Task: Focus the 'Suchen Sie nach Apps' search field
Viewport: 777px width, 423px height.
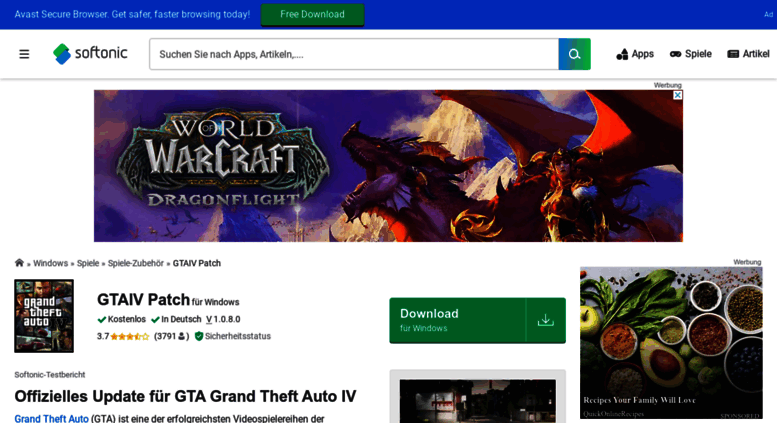Action: tap(354, 54)
